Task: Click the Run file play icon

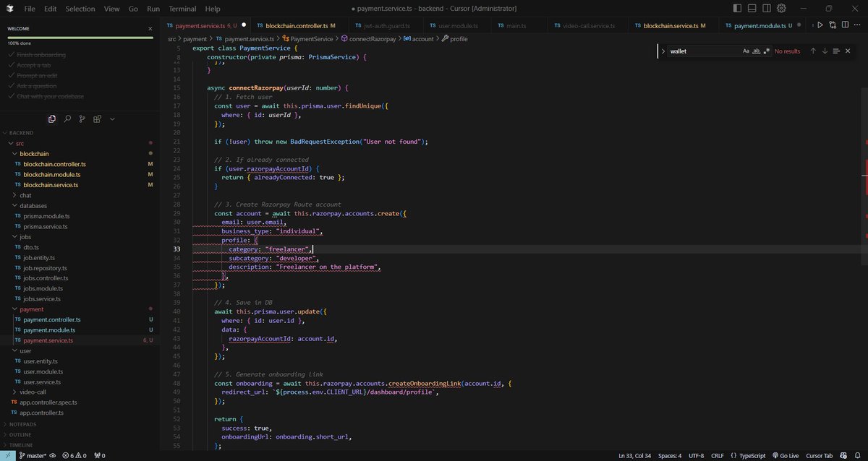Action: pyautogui.click(x=820, y=25)
